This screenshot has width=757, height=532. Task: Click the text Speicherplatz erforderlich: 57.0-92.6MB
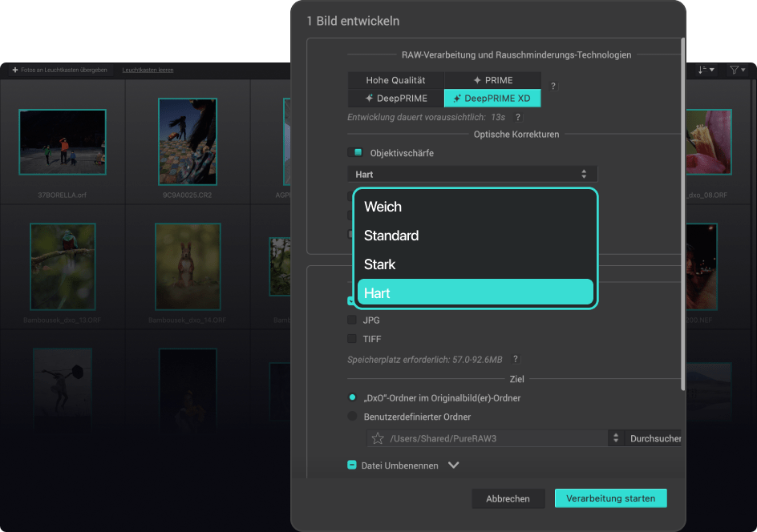[x=425, y=359]
